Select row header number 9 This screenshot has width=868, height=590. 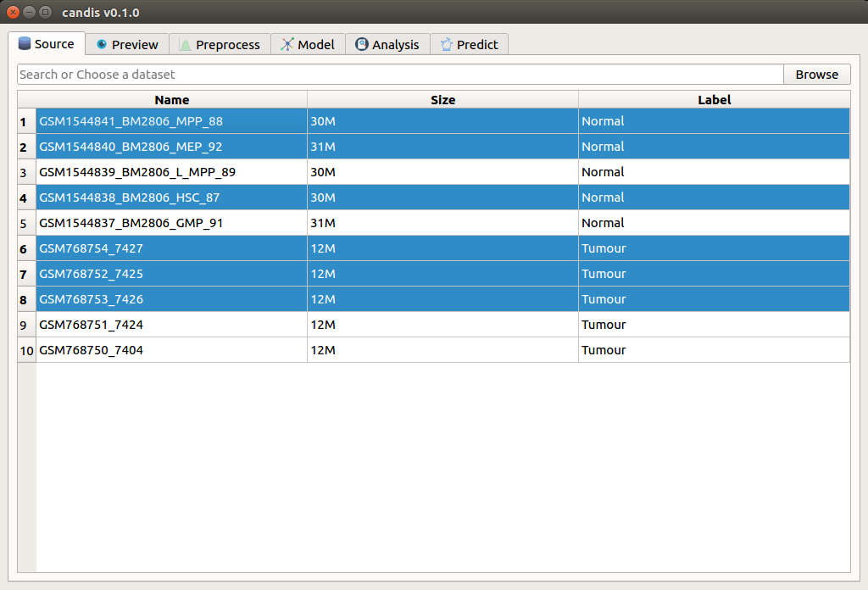point(26,325)
